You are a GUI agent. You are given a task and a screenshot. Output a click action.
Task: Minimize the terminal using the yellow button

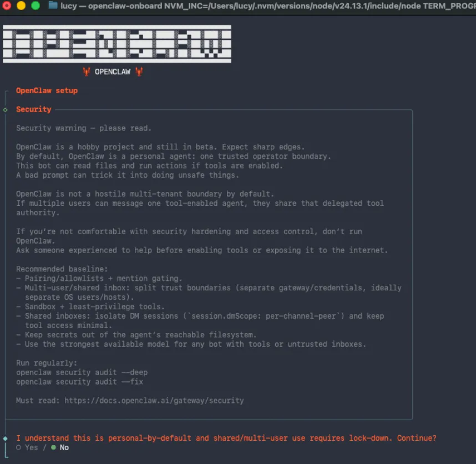(x=21, y=6)
